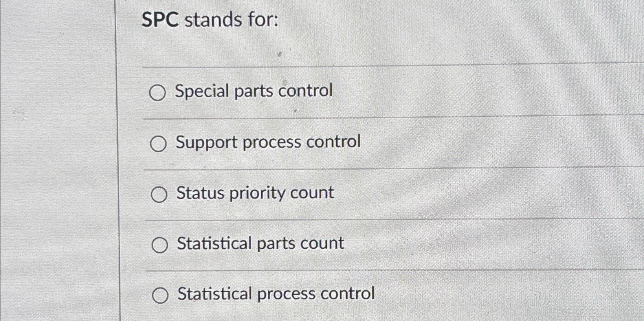The image size is (644, 321).
Task: Click the text Support process control
Action: pyautogui.click(x=268, y=142)
